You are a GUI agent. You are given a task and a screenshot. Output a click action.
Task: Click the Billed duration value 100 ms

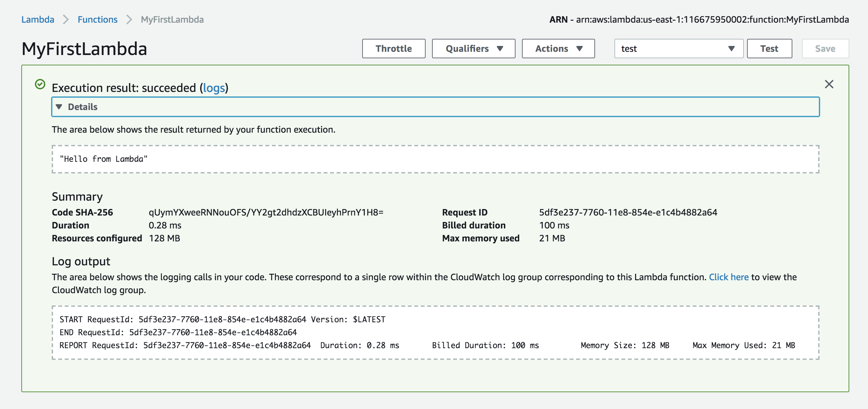click(554, 225)
